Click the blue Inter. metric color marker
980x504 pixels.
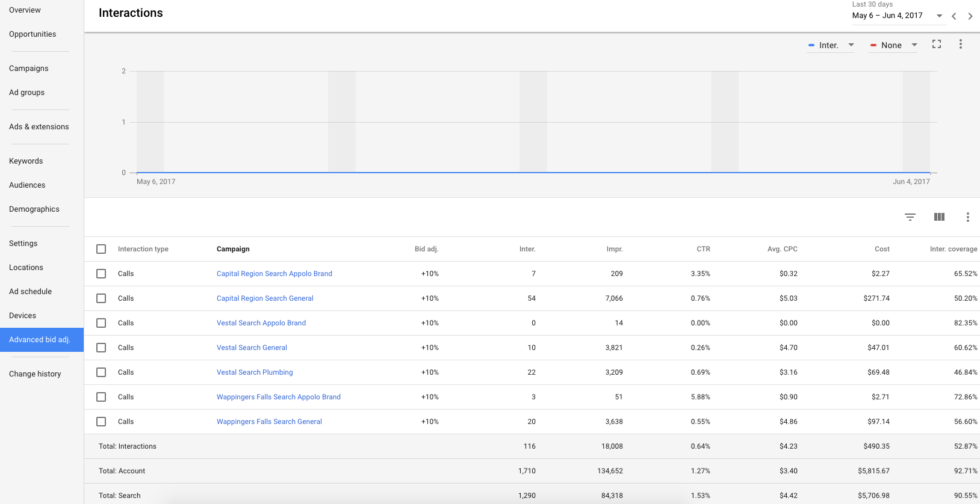coord(811,45)
